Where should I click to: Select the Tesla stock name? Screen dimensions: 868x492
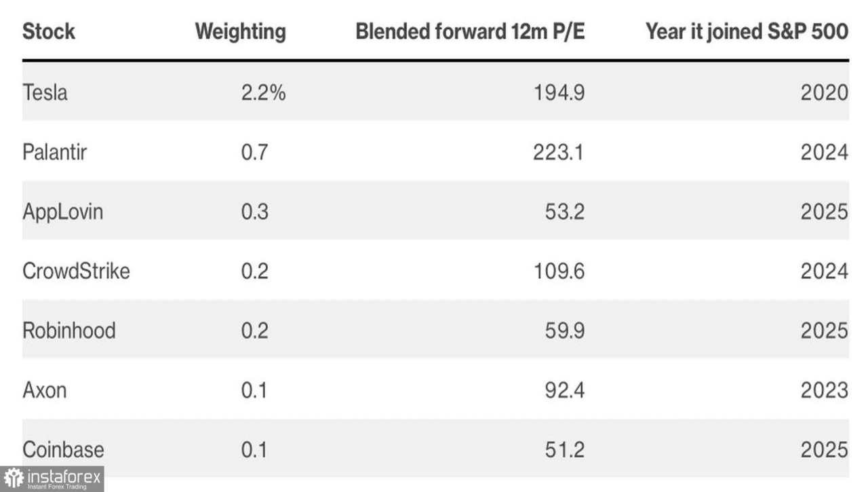pyautogui.click(x=45, y=92)
